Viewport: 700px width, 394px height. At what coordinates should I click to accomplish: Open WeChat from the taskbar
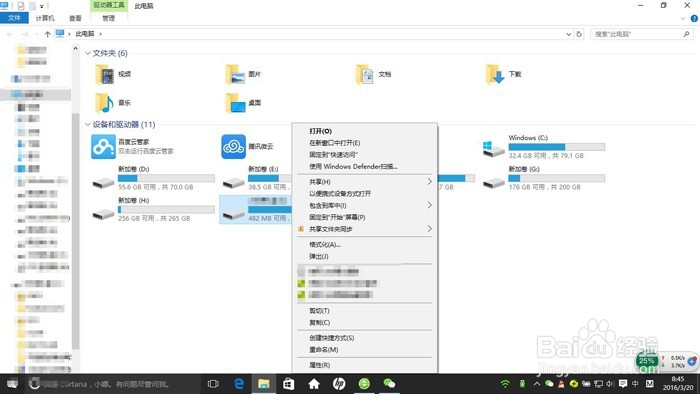[389, 383]
